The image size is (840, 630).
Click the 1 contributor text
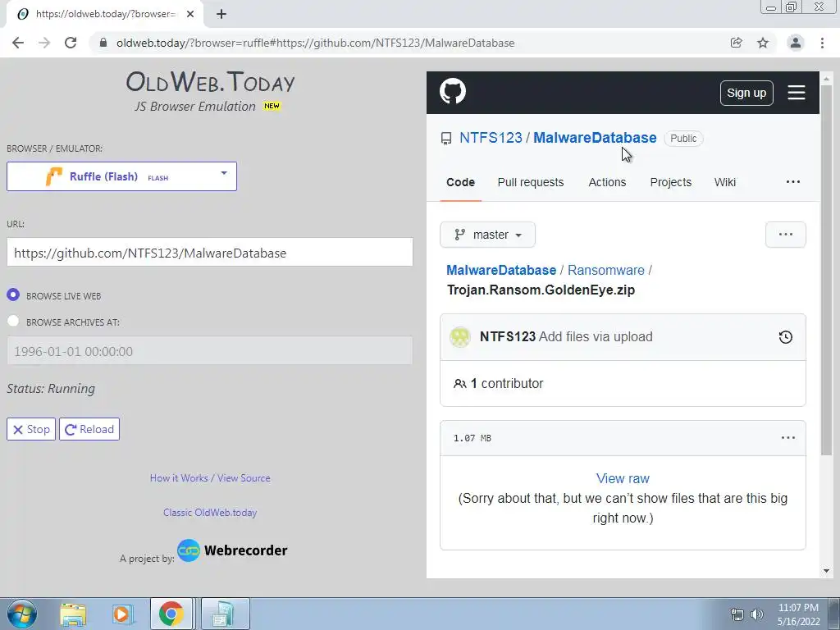click(x=507, y=384)
